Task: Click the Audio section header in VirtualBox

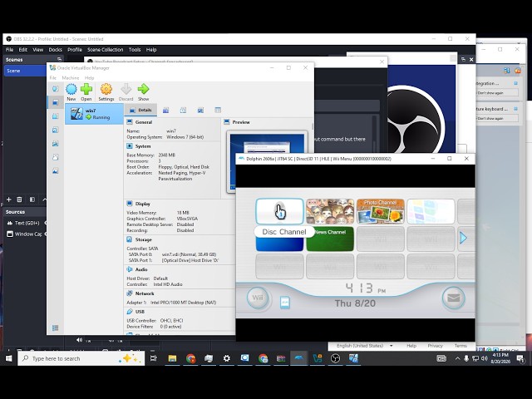Action: click(141, 269)
